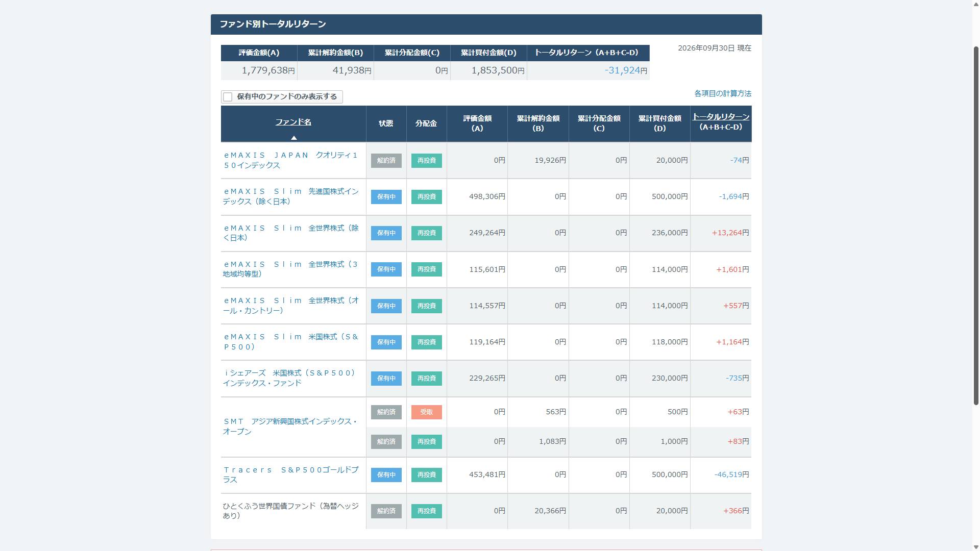980x551 pixels.
Task: Sort by トータルリターン column header
Action: click(721, 117)
